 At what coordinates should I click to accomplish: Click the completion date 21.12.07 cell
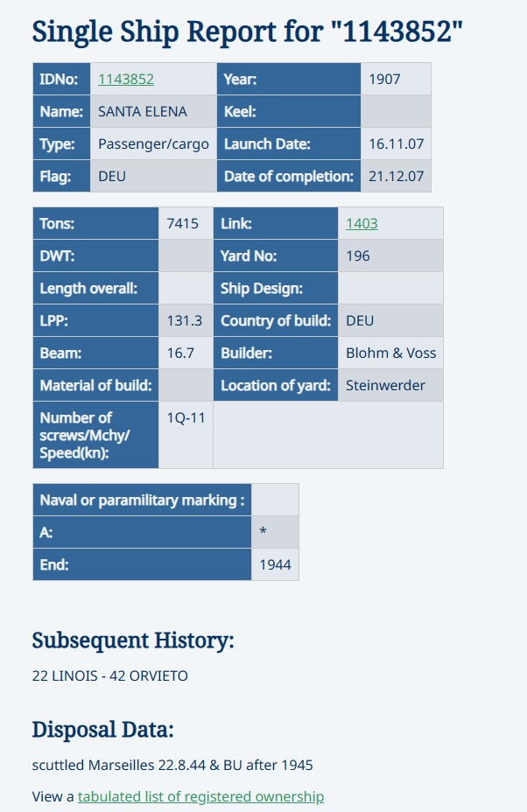click(396, 176)
